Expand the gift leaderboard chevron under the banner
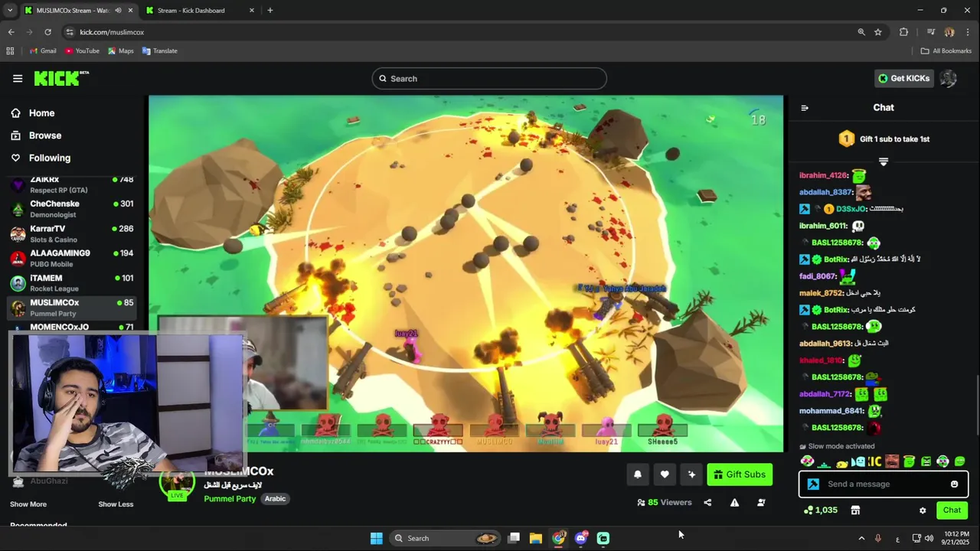The image size is (980, 551). point(884,161)
